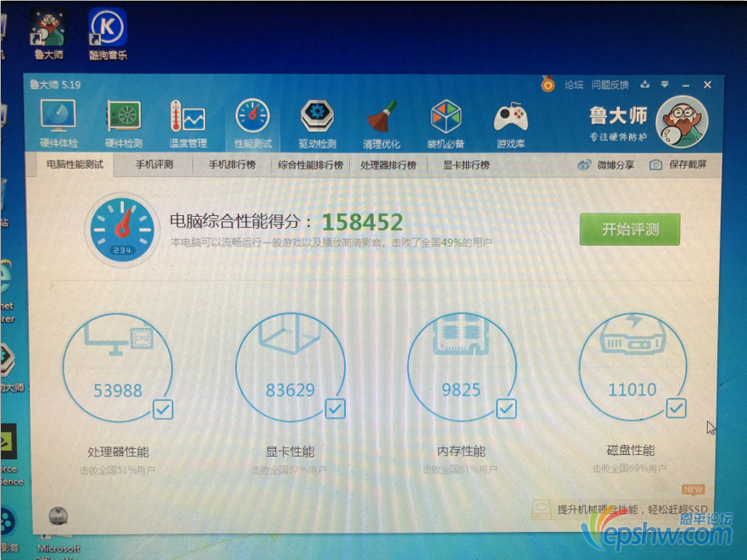
Task: Click the 保存截屏 camera icon
Action: point(656,164)
